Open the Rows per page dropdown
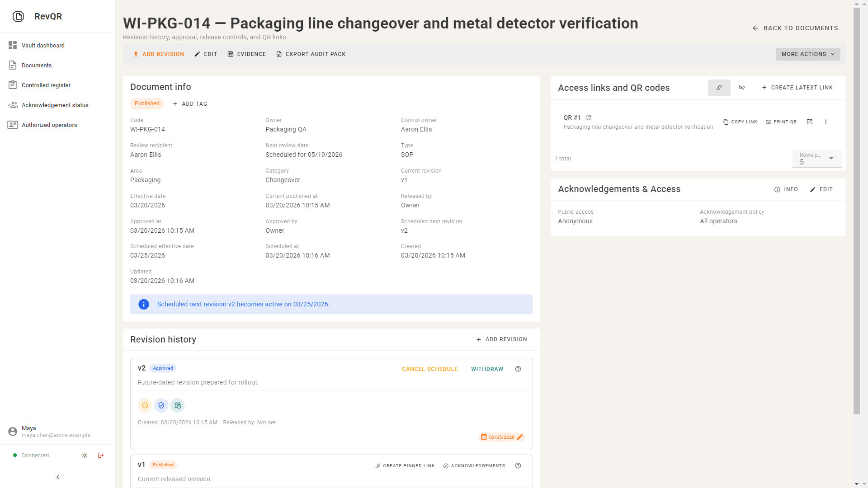 [817, 159]
